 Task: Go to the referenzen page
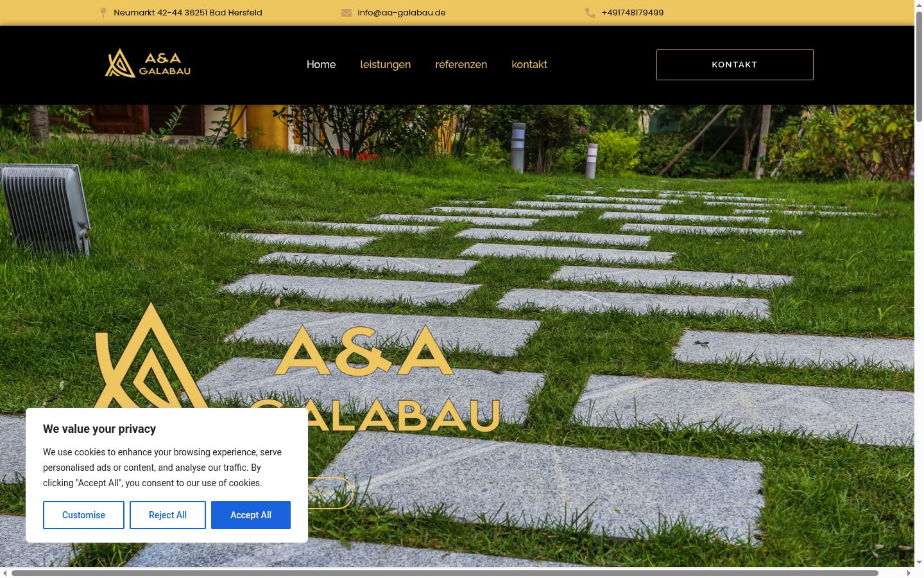pos(461,64)
